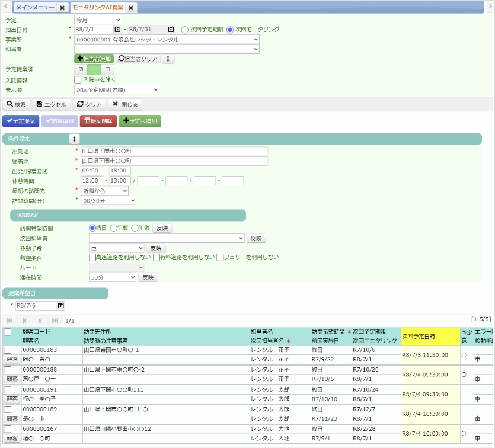Close the モニタリングAI提案 tab
This screenshot has height=448, width=495.
coord(130,8)
